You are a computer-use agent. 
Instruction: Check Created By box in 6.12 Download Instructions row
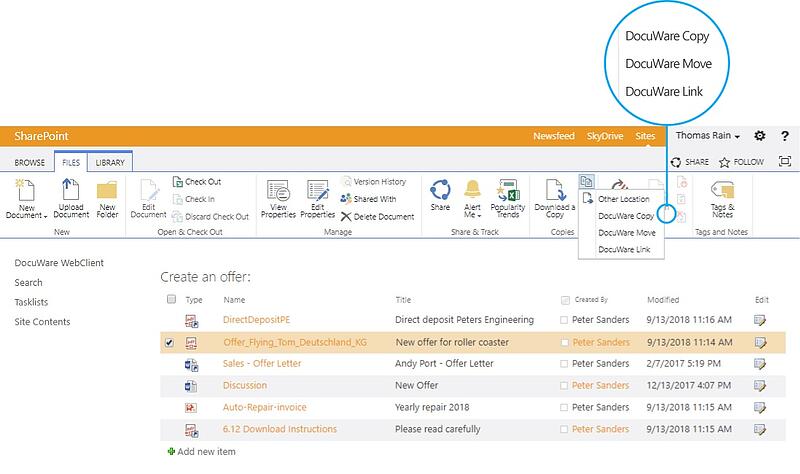coord(564,430)
